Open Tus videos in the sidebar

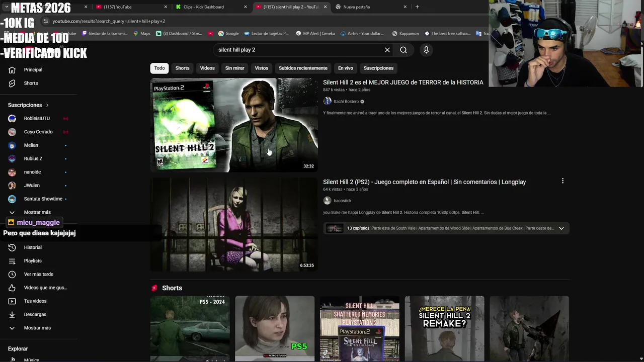click(x=35, y=301)
